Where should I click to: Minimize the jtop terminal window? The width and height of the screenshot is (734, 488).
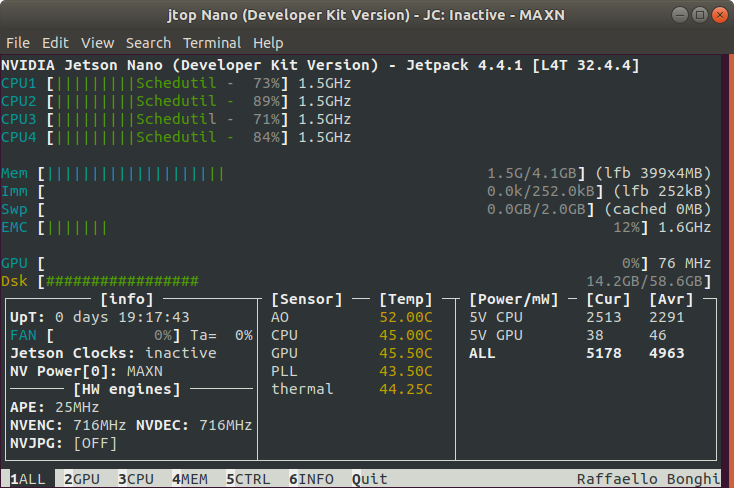680,15
